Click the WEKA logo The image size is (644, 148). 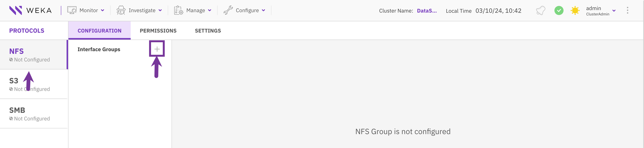[30, 10]
